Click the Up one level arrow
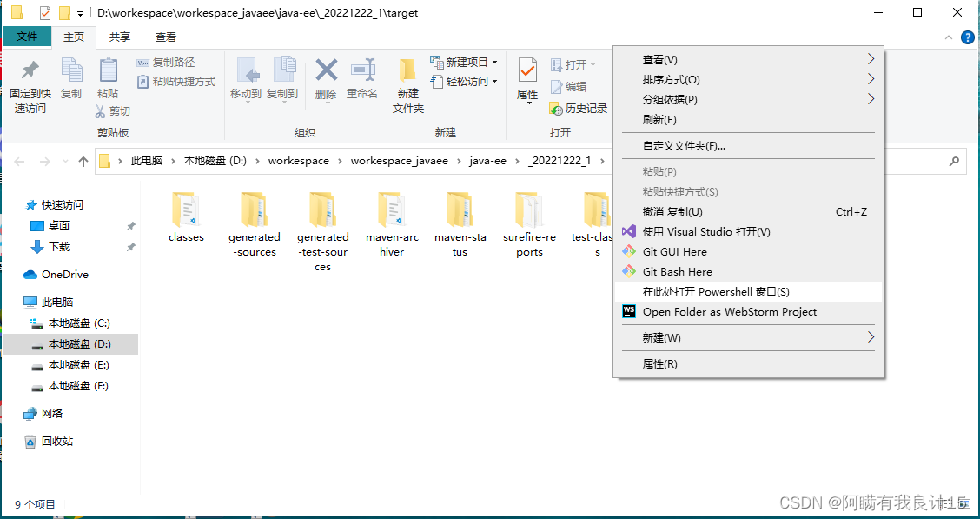 pyautogui.click(x=83, y=162)
